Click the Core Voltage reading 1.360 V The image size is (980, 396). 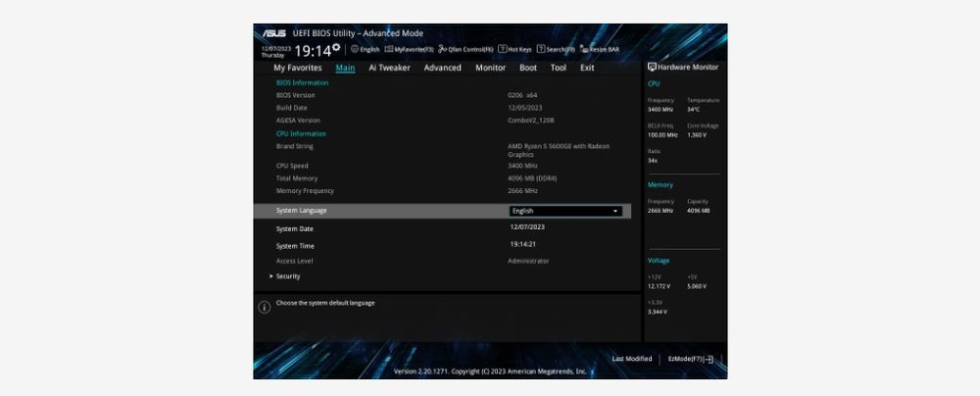click(695, 135)
